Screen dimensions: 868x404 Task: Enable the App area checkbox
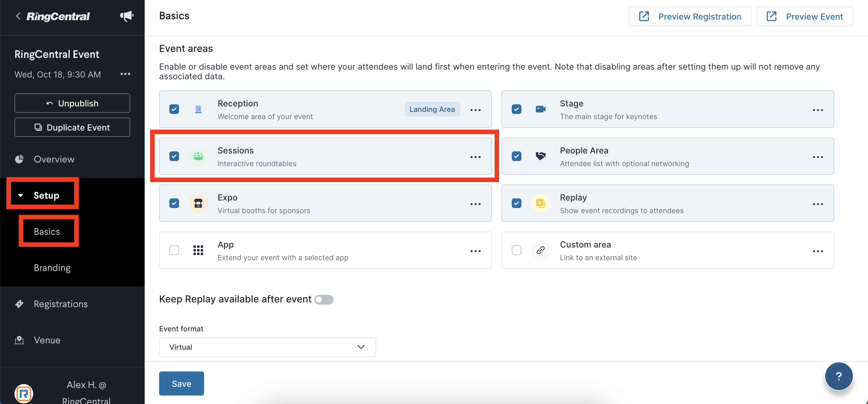[x=174, y=250]
